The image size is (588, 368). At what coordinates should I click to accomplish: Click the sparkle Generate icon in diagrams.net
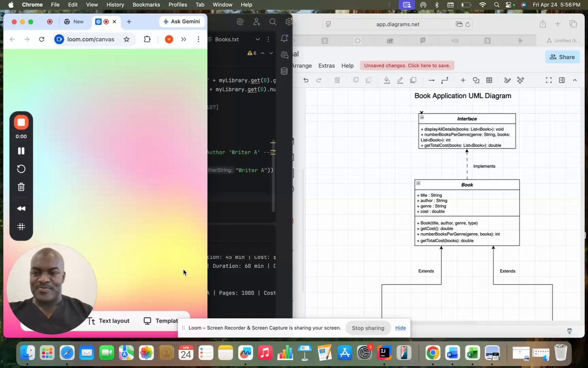pos(520,80)
